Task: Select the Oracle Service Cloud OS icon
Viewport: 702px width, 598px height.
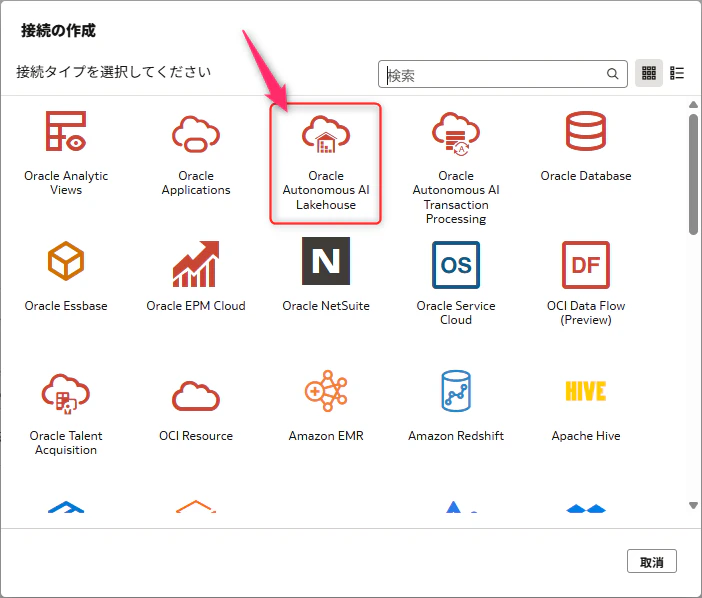Action: click(x=456, y=265)
